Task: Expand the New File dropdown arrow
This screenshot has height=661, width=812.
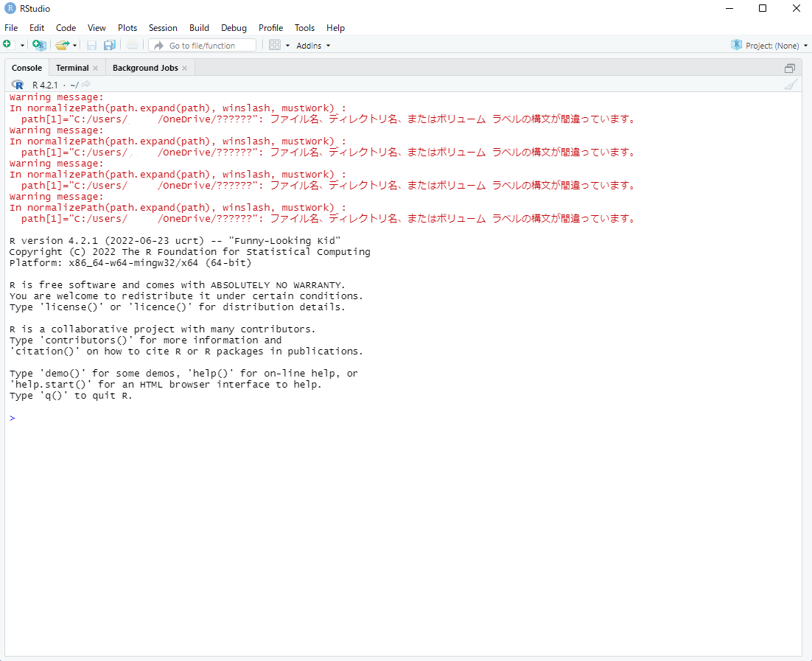Action: tap(22, 46)
